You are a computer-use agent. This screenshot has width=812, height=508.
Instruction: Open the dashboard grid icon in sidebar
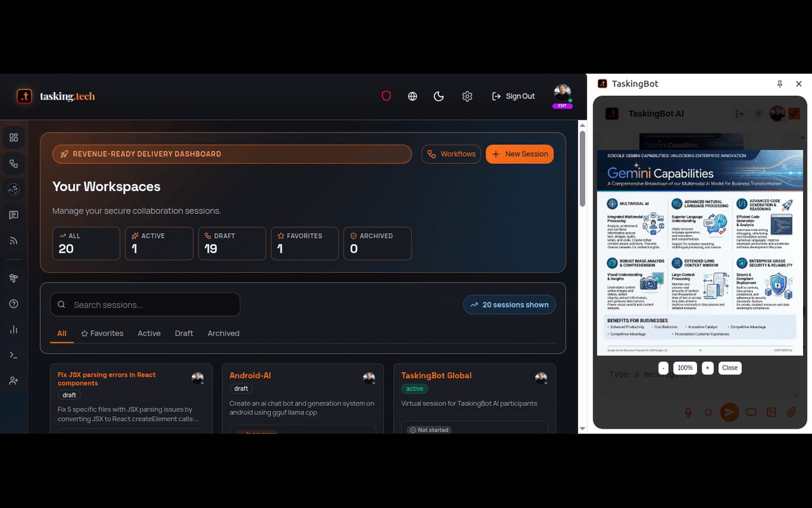coord(14,137)
